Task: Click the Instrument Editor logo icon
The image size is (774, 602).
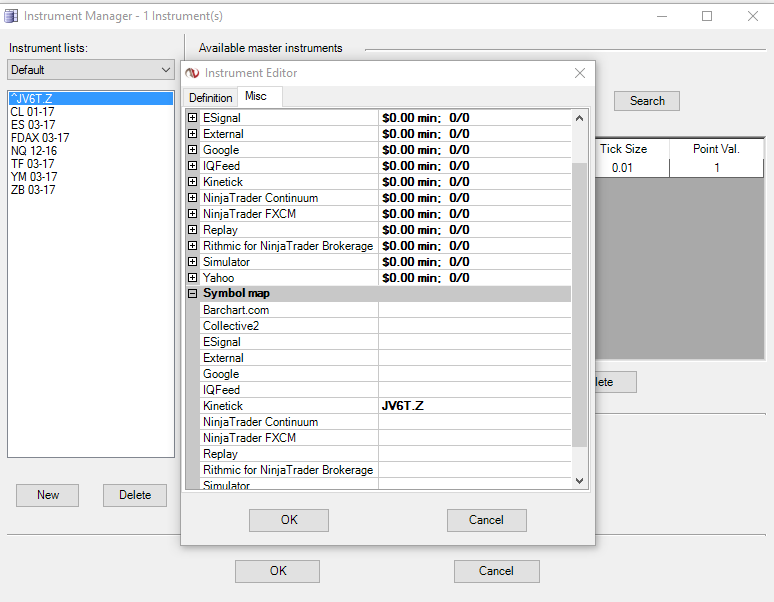Action: [x=193, y=73]
